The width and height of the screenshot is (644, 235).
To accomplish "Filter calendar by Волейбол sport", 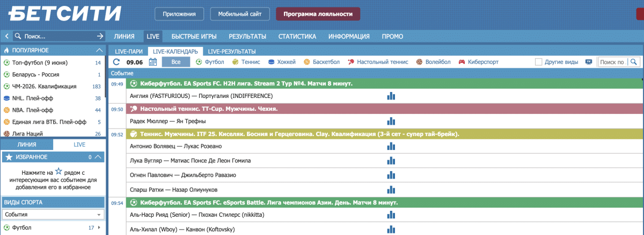I will pyautogui.click(x=433, y=62).
